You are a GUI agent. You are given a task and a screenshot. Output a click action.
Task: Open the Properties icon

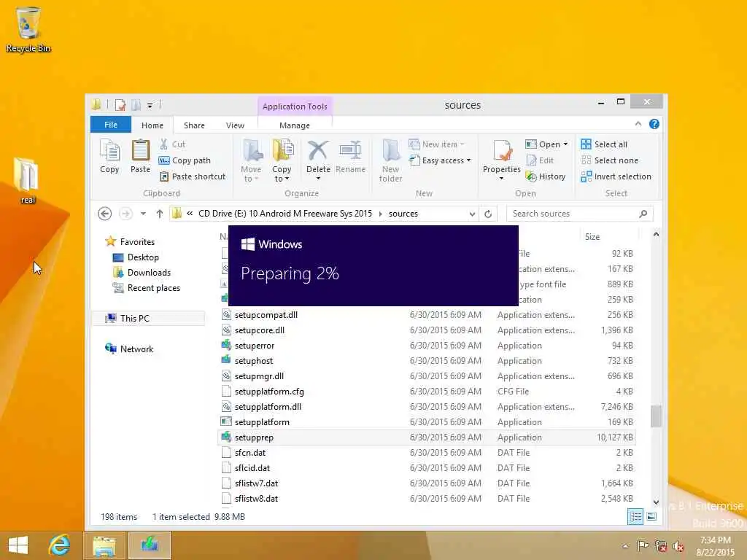[x=502, y=157]
